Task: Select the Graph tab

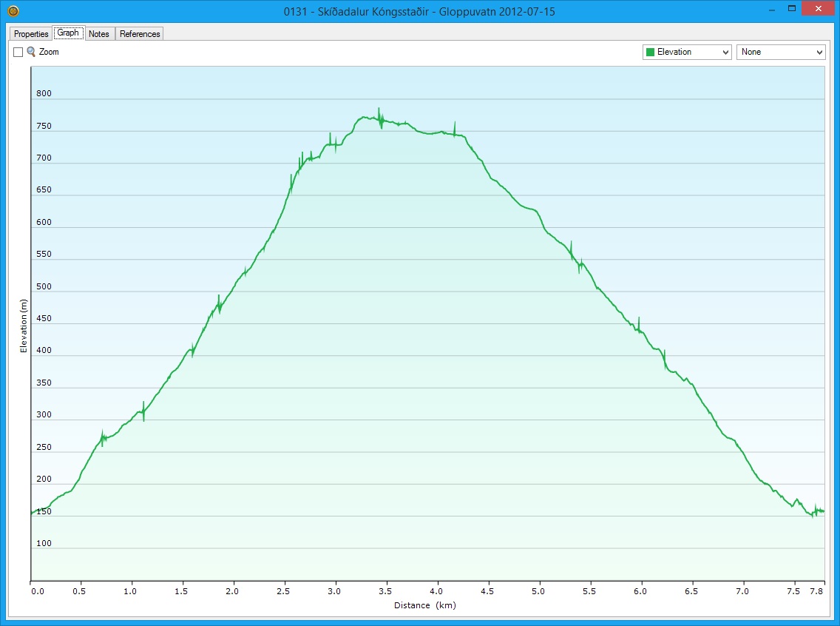Action: coord(68,33)
